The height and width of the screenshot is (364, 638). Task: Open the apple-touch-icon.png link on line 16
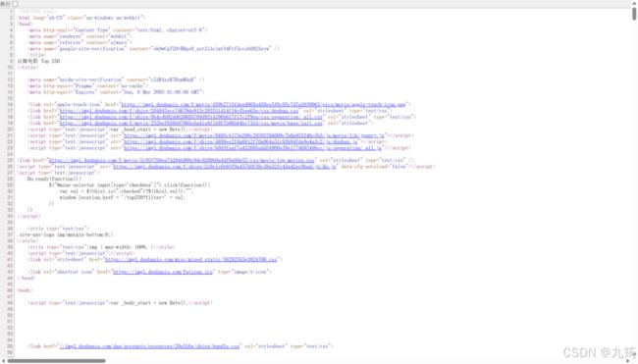coord(264,105)
